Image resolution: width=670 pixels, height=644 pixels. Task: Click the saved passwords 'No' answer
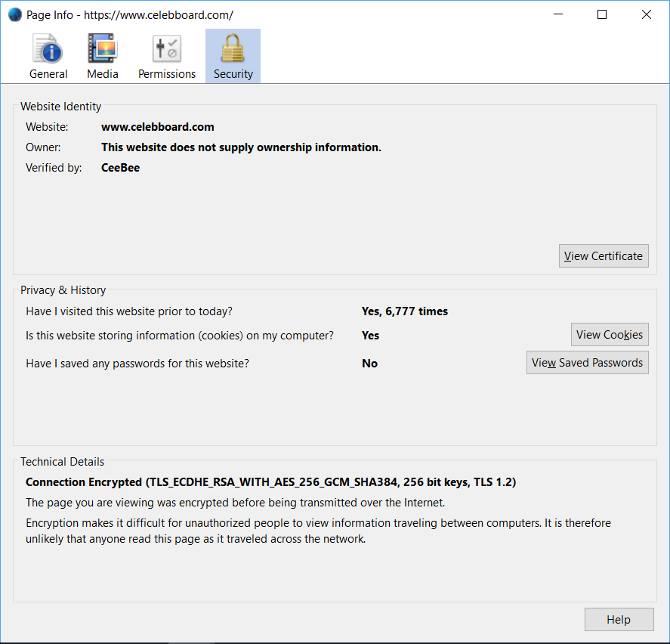pyautogui.click(x=369, y=364)
